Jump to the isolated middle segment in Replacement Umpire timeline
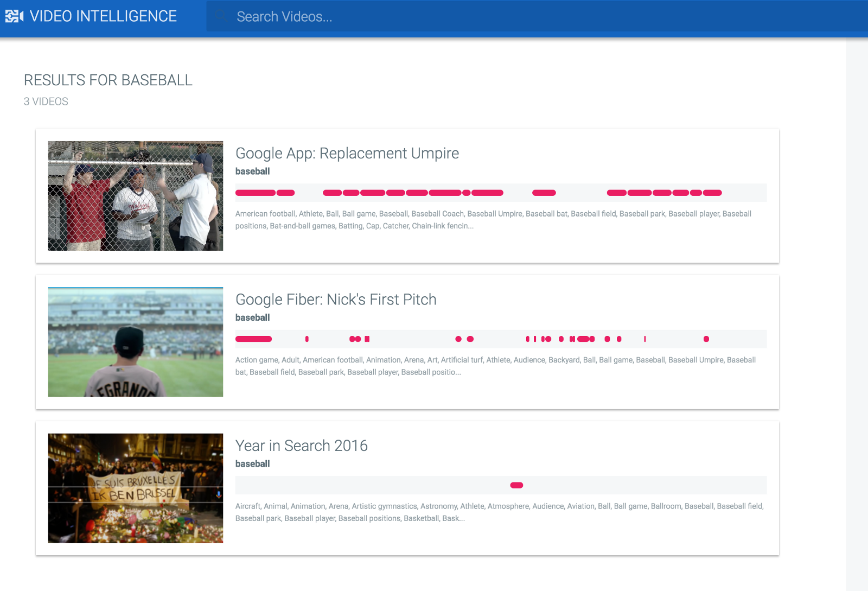Screen dimensions: 868x591 [544, 193]
